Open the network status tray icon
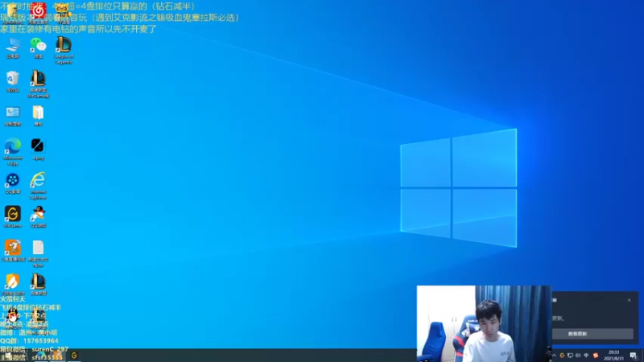Image resolution: width=644 pixels, height=362 pixels. (570, 356)
